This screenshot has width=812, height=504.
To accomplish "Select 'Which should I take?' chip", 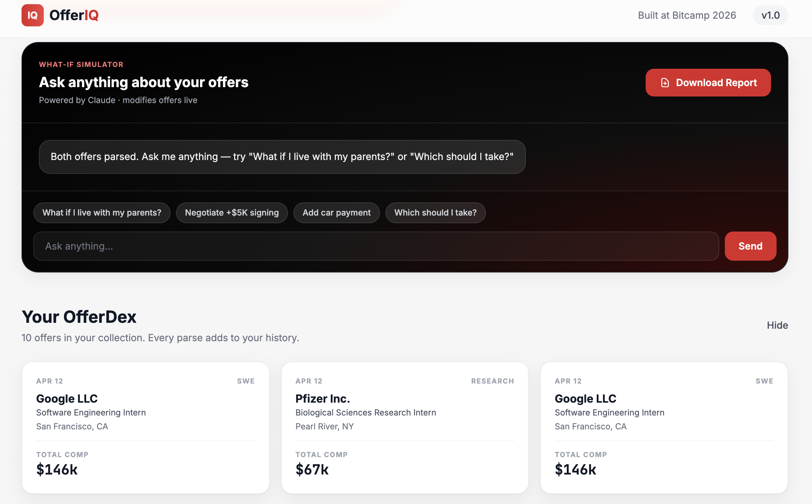I will click(x=435, y=213).
